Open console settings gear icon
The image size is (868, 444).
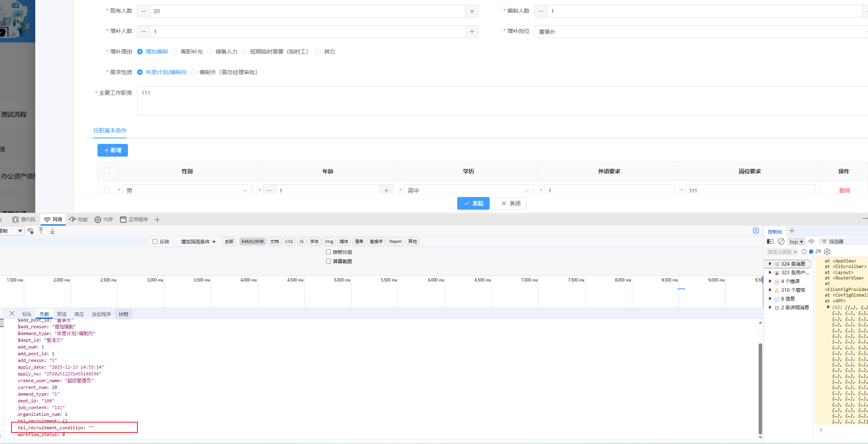(x=827, y=251)
